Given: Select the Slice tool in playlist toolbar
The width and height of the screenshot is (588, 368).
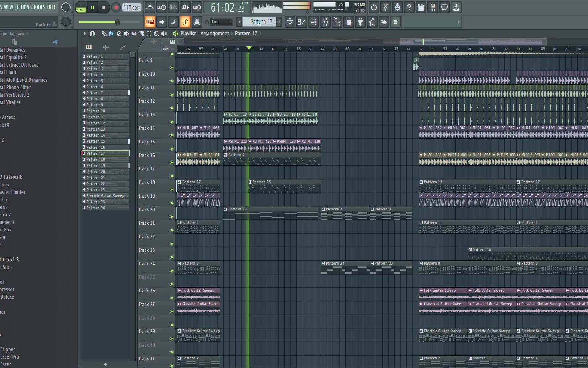Looking at the screenshot, I should 141,34.
